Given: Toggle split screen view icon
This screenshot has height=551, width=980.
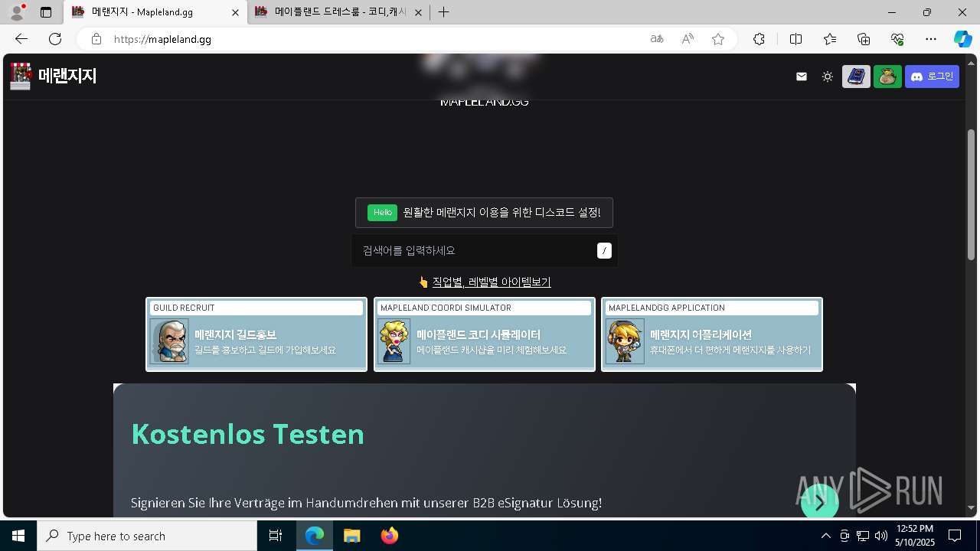Looking at the screenshot, I should pyautogui.click(x=795, y=39).
